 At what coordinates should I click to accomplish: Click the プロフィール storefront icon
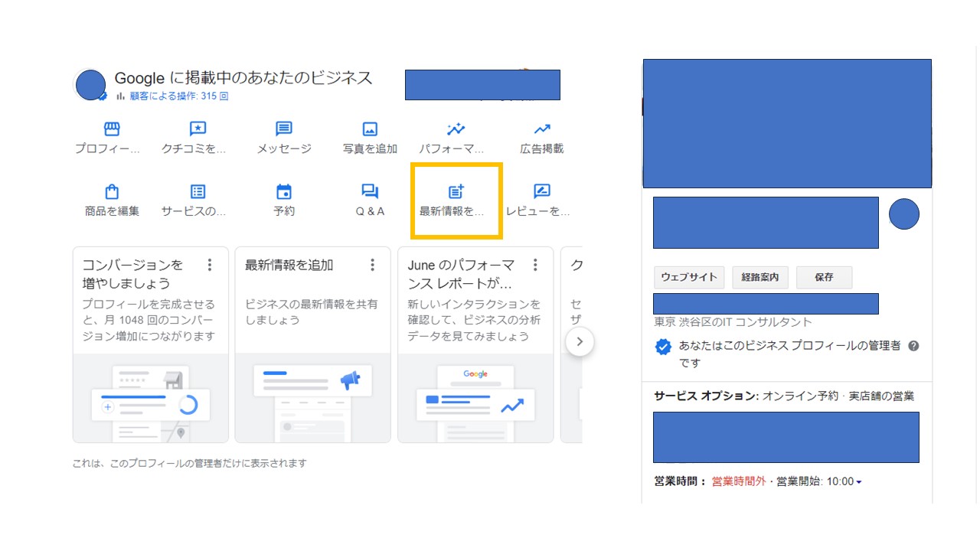click(112, 129)
